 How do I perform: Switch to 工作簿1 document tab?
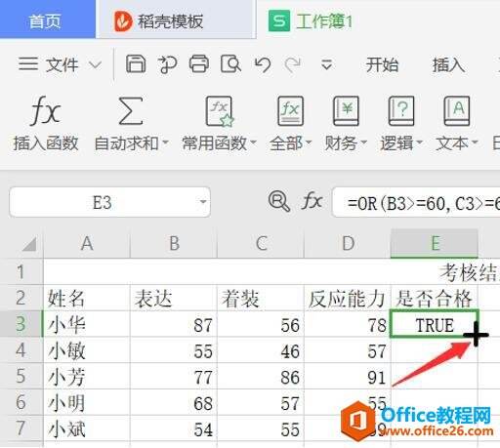pos(311,21)
